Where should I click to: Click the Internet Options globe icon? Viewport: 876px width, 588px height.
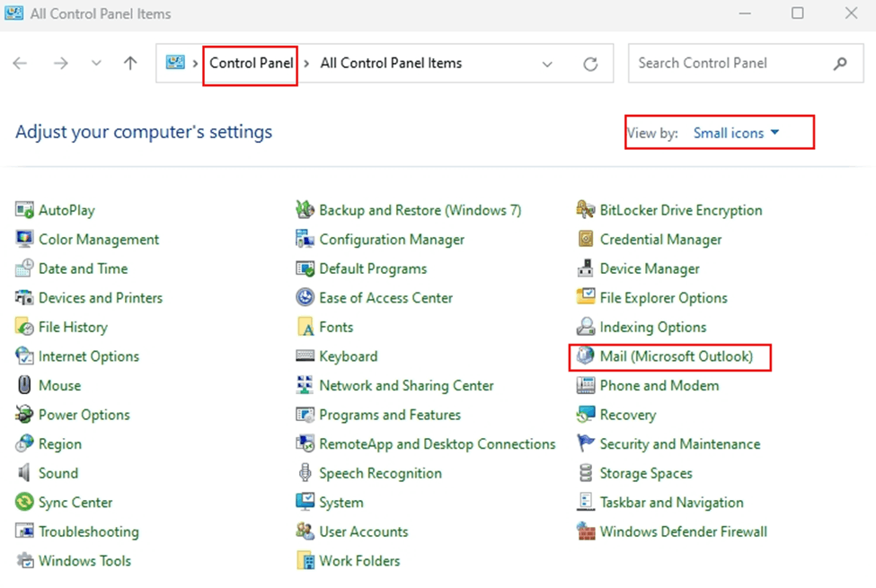(24, 356)
